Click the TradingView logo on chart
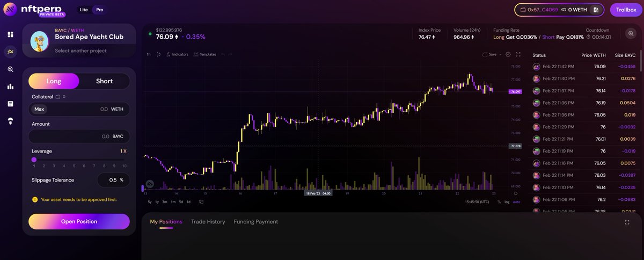 coord(150,183)
